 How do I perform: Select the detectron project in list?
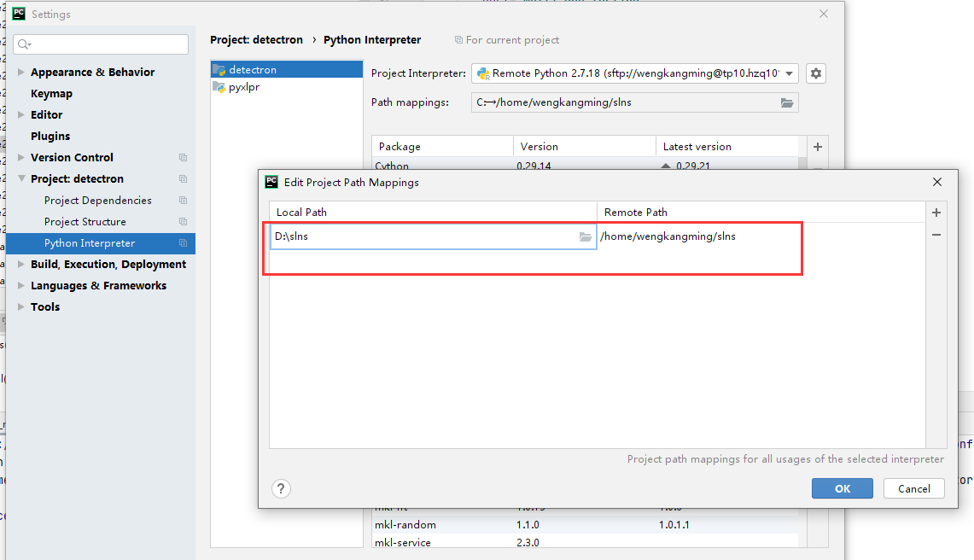286,70
